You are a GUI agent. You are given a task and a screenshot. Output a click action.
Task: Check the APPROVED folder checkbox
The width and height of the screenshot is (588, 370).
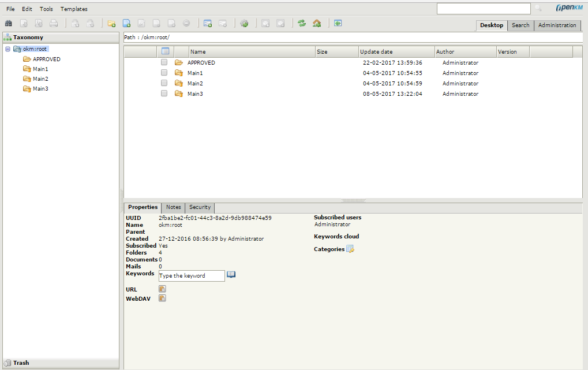[164, 62]
